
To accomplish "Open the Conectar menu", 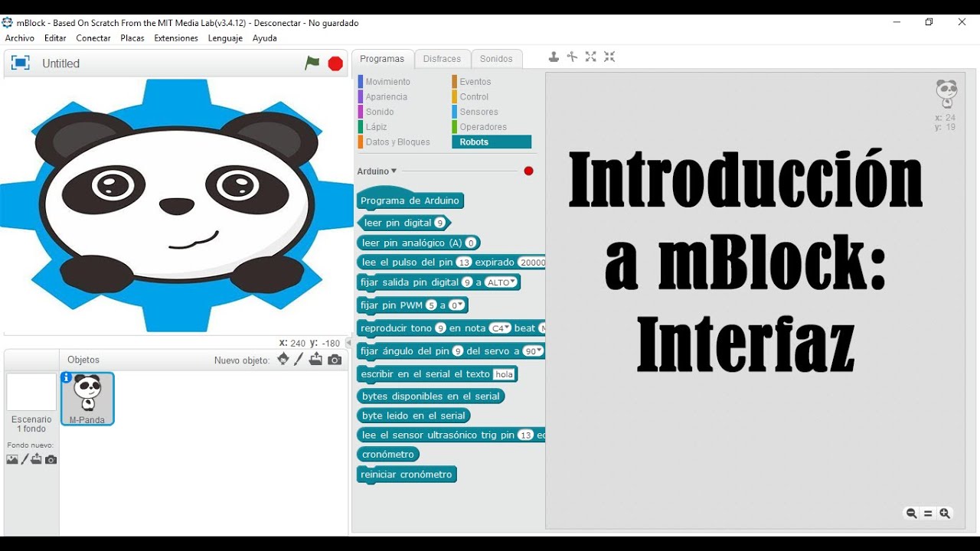I will click(93, 38).
